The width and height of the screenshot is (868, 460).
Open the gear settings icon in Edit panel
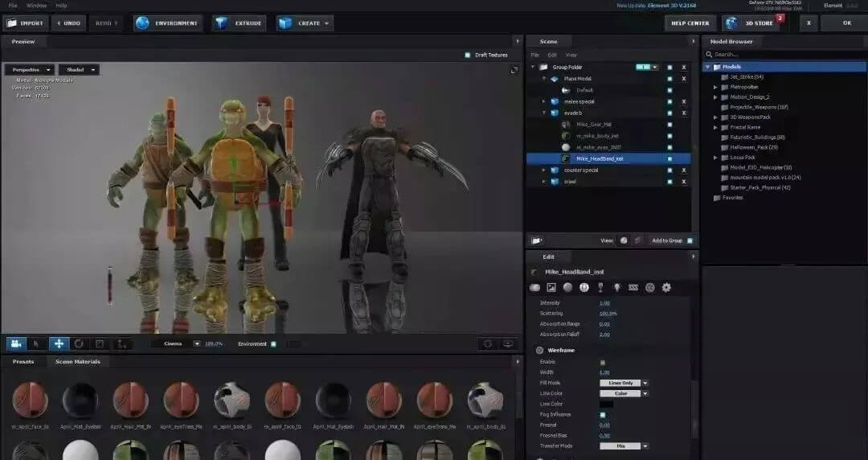click(x=666, y=288)
